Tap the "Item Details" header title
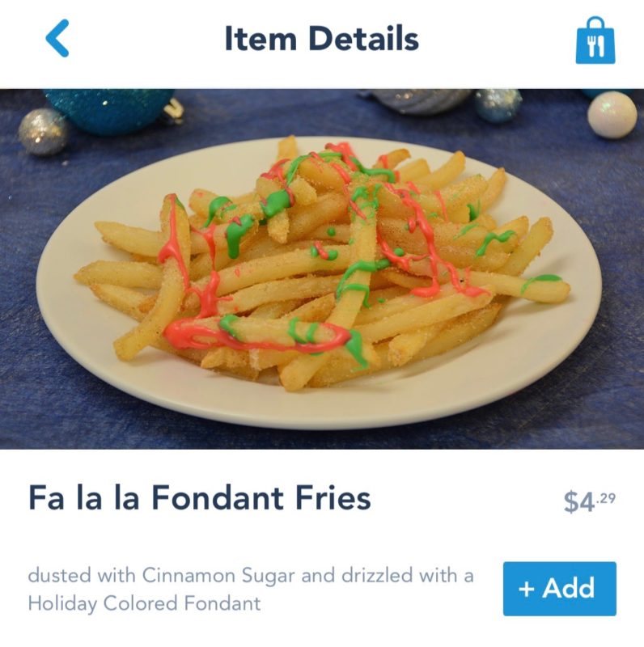The width and height of the screenshot is (644, 647). 321,38
